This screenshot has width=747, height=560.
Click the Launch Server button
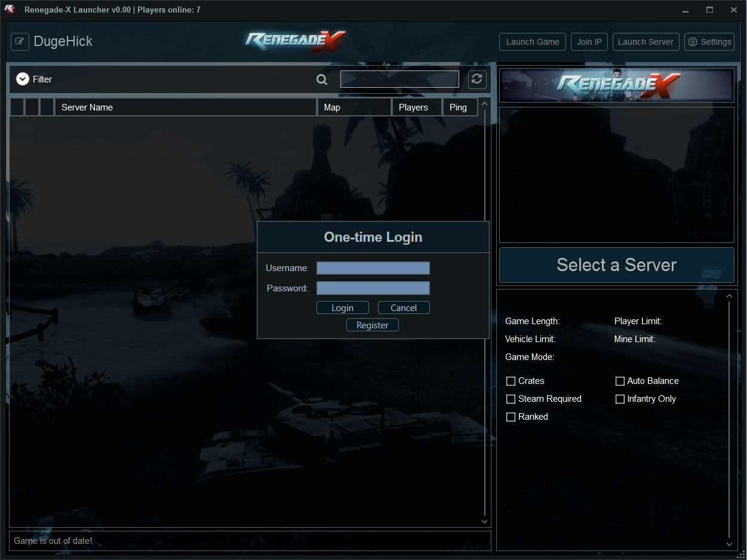click(x=646, y=42)
